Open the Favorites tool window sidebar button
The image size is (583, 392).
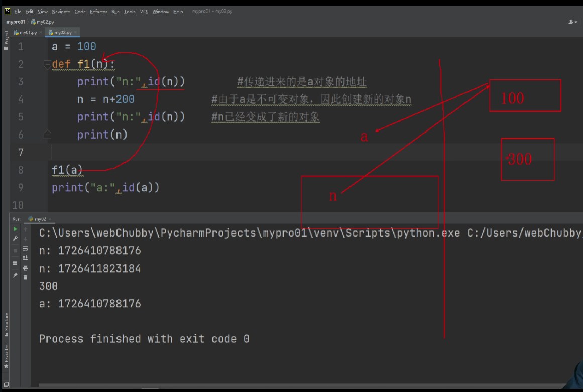[x=6, y=357]
